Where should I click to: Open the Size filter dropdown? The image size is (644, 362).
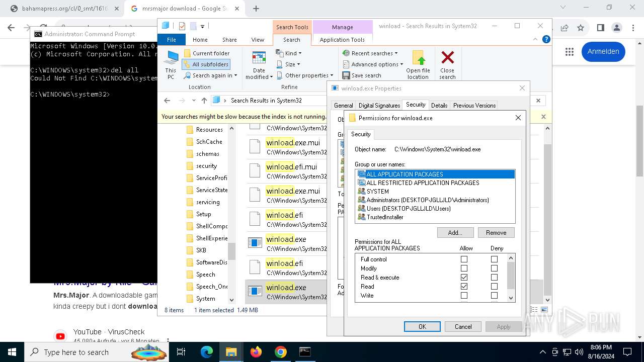(288, 64)
